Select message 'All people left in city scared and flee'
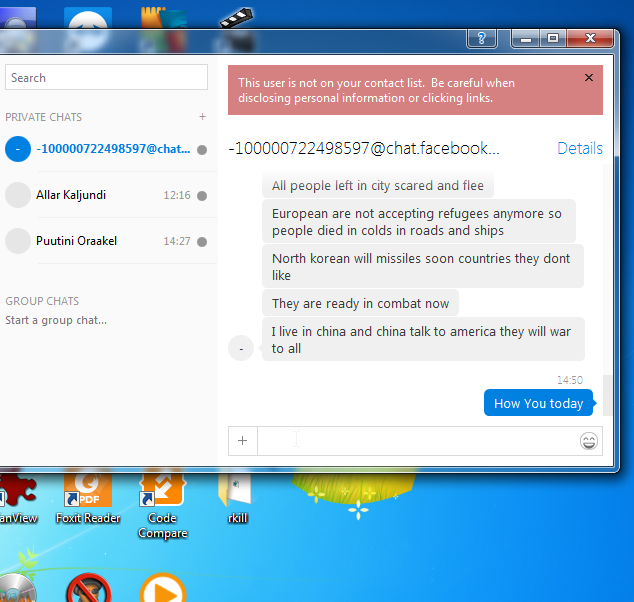Screen dimensions: 634x602 pyautogui.click(x=378, y=185)
